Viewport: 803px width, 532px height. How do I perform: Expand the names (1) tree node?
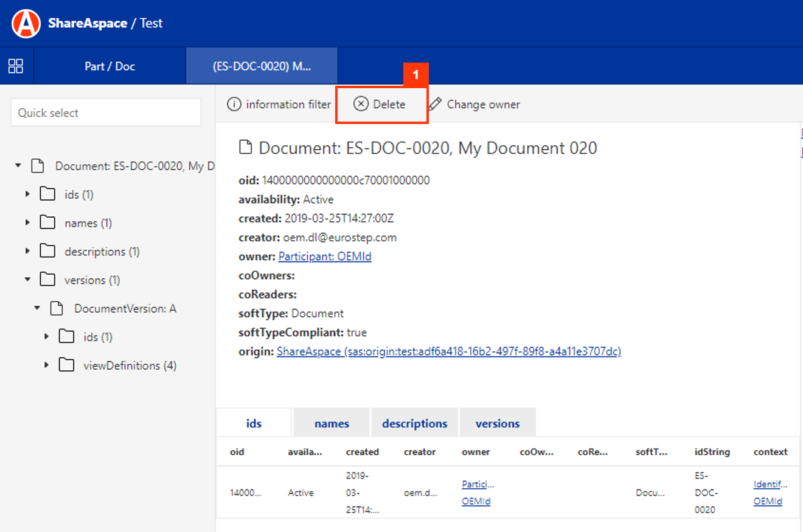[27, 223]
